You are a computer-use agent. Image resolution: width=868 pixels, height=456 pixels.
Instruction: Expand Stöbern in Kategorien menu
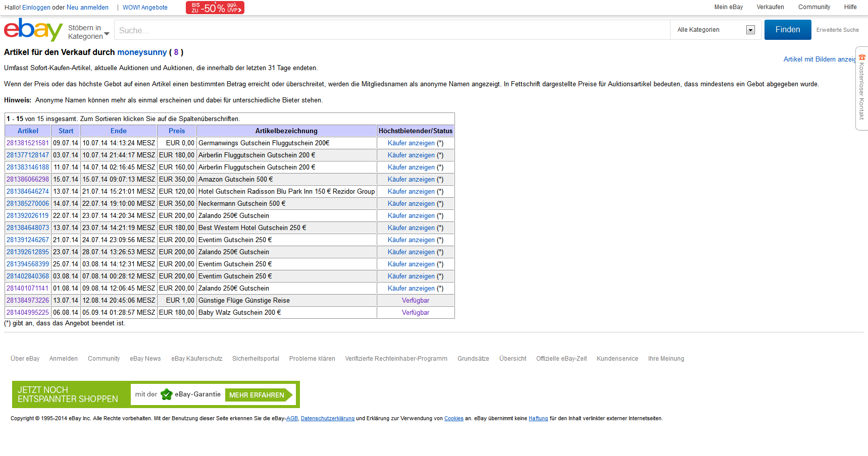[89, 32]
